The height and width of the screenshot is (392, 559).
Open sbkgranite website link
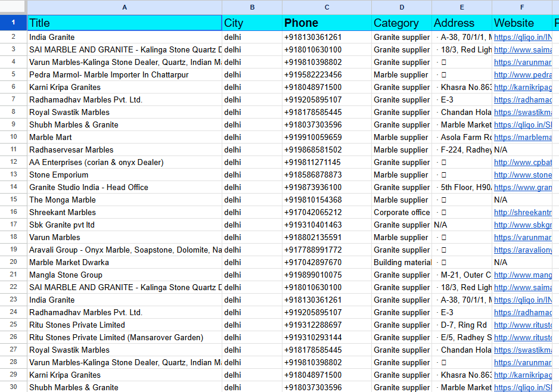coord(523,225)
